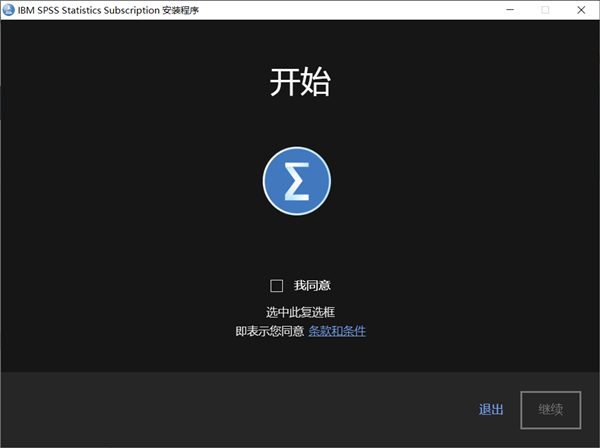Close the SPSS installer window
This screenshot has height=448, width=600.
point(581,10)
